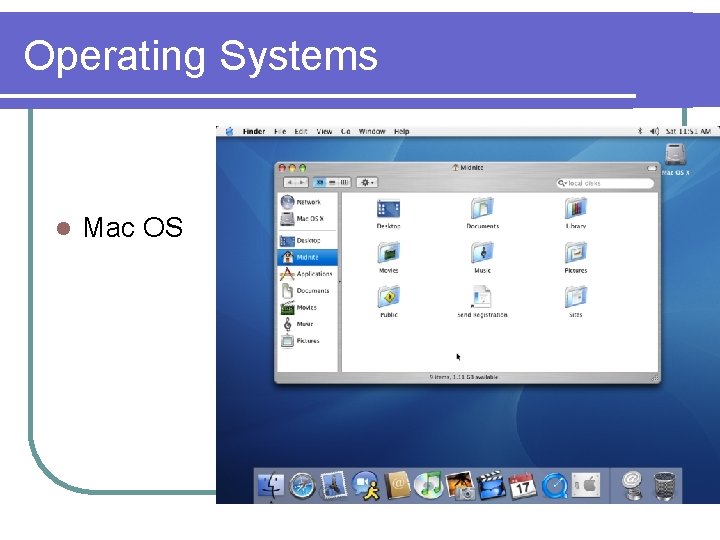The image size is (720, 540).
Task: Open the Library folder icon
Action: pyautogui.click(x=576, y=214)
